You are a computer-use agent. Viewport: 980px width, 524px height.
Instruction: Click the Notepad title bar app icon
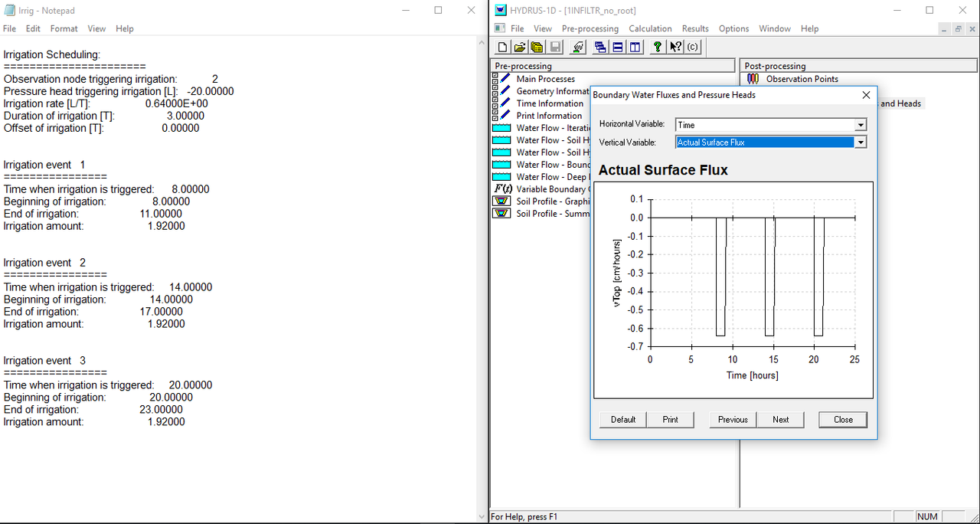click(x=9, y=10)
